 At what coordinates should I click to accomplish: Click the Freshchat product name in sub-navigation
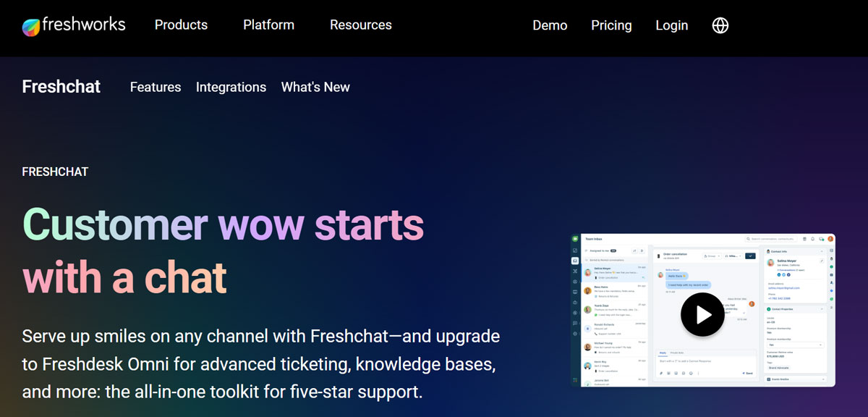(x=61, y=87)
